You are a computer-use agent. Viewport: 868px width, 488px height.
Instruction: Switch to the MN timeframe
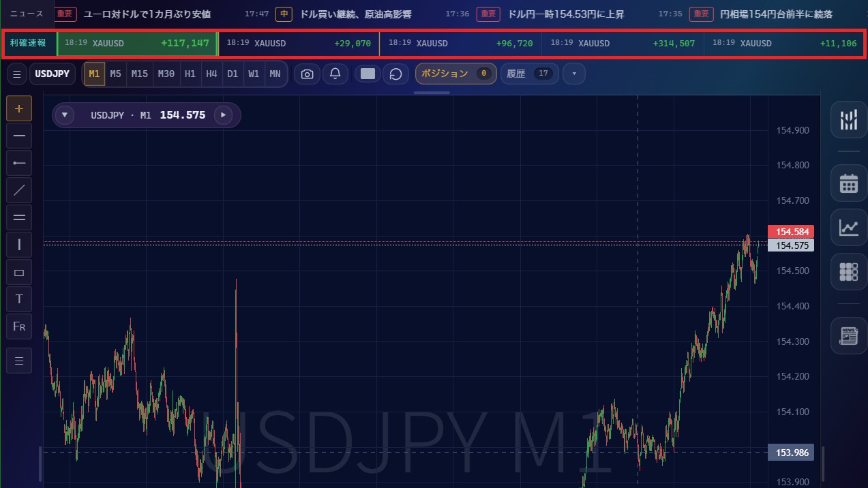(x=275, y=74)
